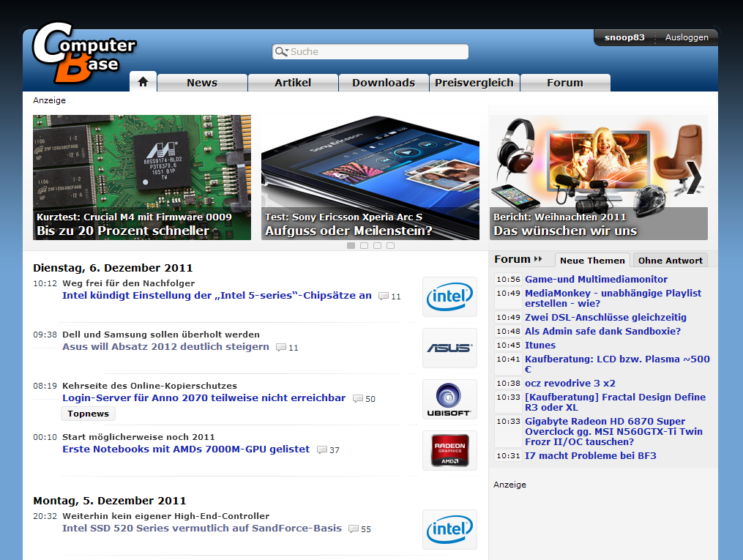Open the News tab

click(x=202, y=83)
